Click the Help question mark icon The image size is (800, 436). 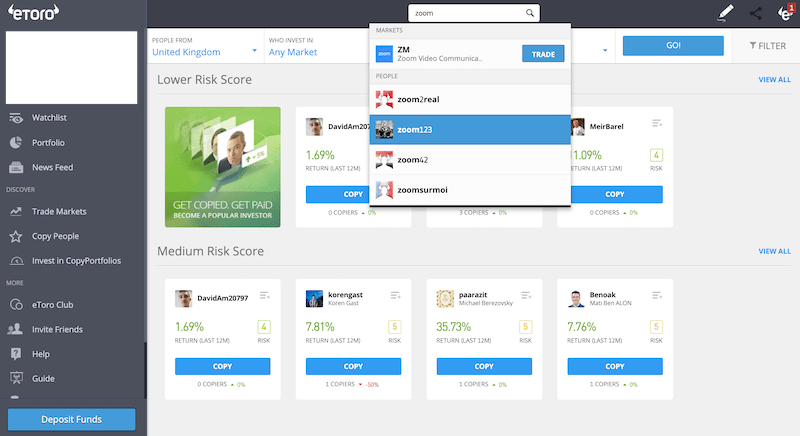(x=16, y=354)
